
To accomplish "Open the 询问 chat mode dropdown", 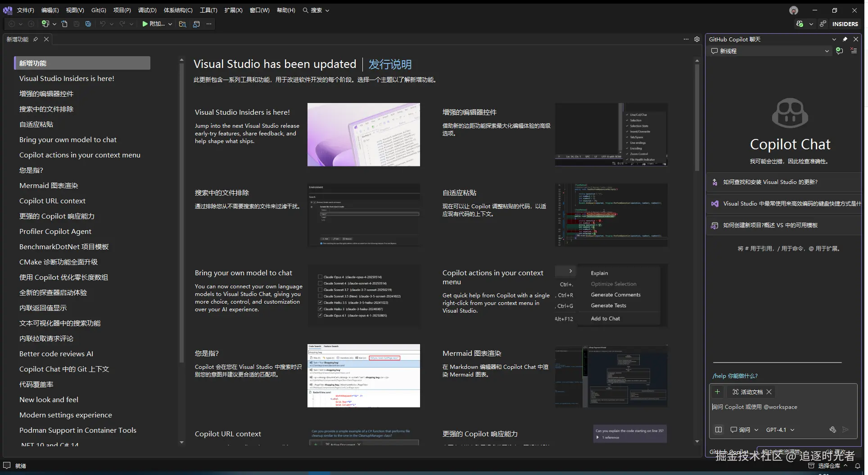I will pos(744,430).
